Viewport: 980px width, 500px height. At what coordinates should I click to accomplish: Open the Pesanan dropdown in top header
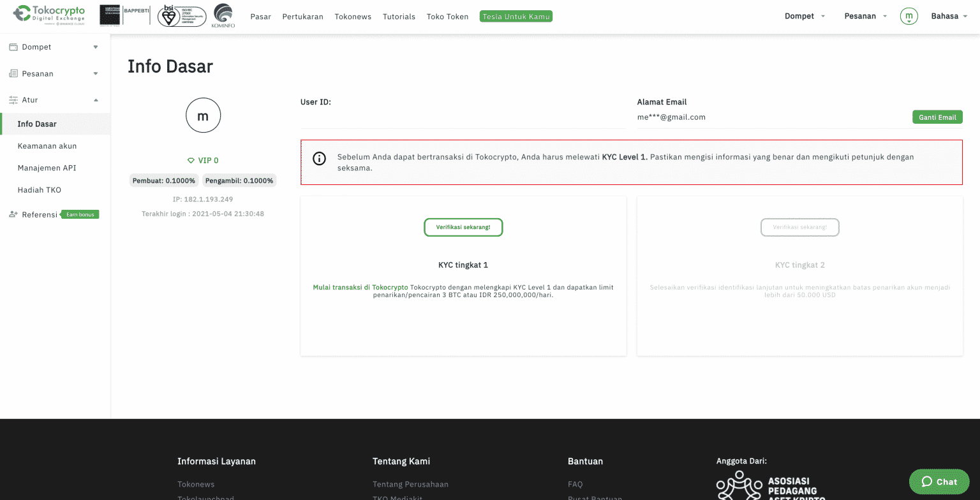tap(865, 17)
